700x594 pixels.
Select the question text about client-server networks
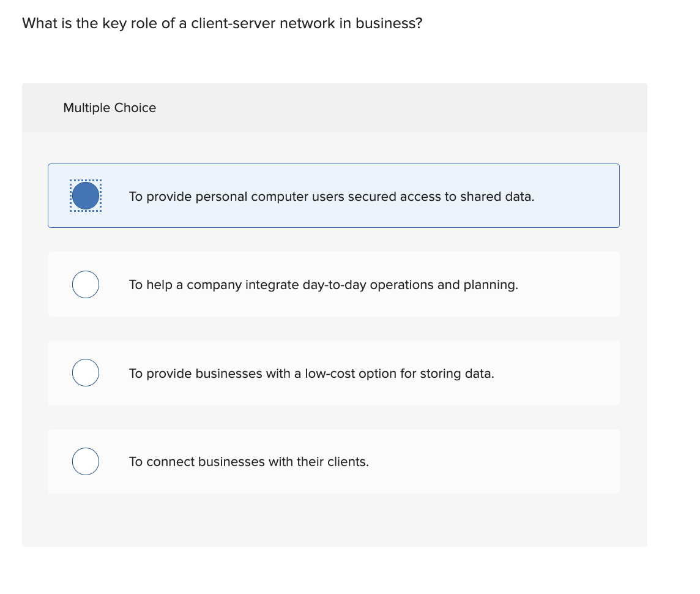click(x=222, y=23)
